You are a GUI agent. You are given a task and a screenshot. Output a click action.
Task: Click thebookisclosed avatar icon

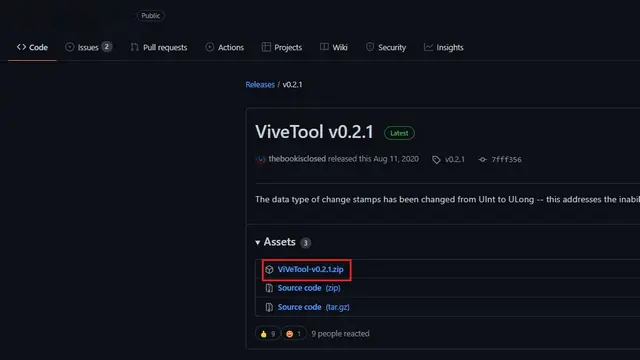click(260, 159)
